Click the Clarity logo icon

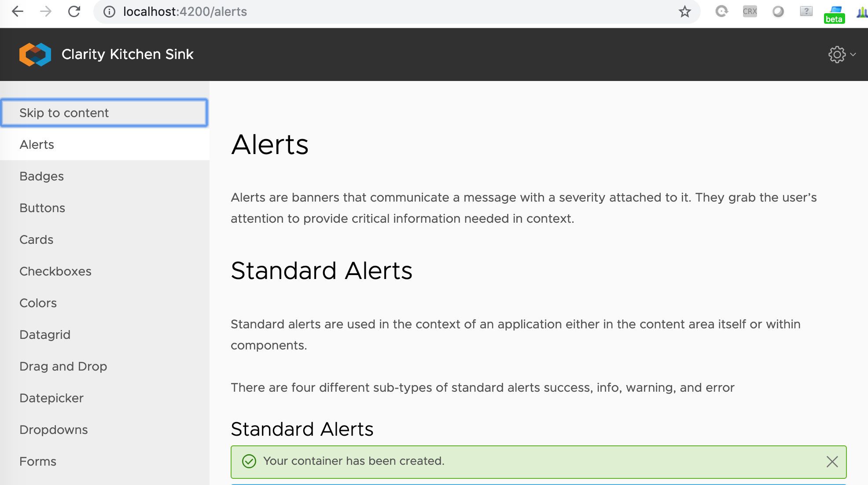pos(35,55)
